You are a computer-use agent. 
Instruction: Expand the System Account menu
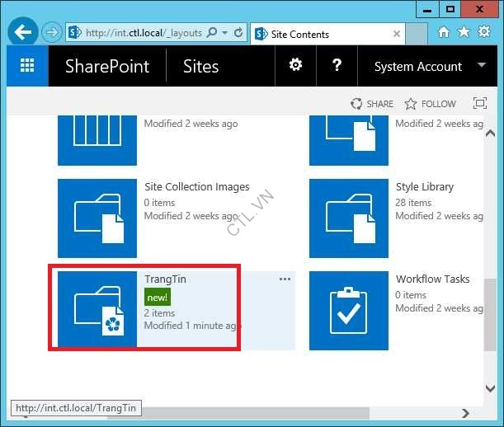(x=480, y=66)
